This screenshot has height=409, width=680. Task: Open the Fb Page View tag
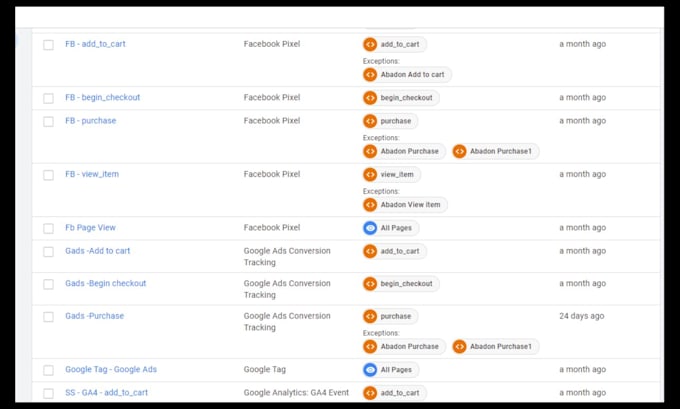click(90, 227)
